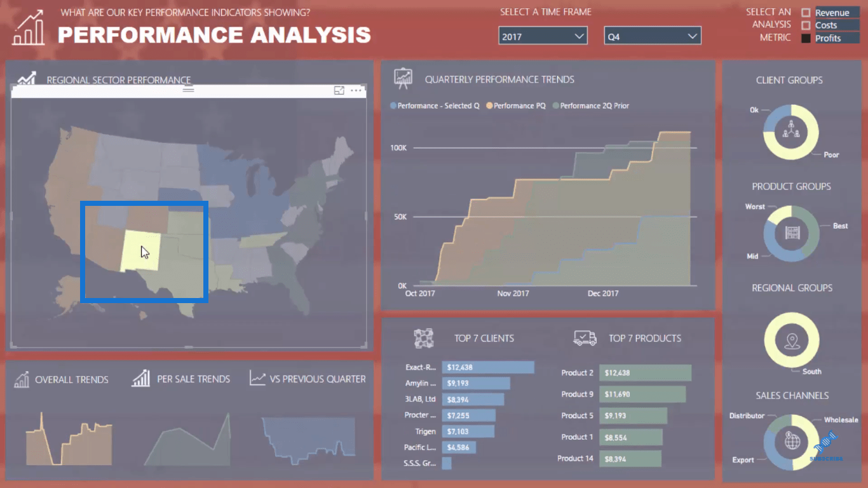The width and height of the screenshot is (868, 488).
Task: Click the Procter client bar showing $7,255
Action: point(469,416)
